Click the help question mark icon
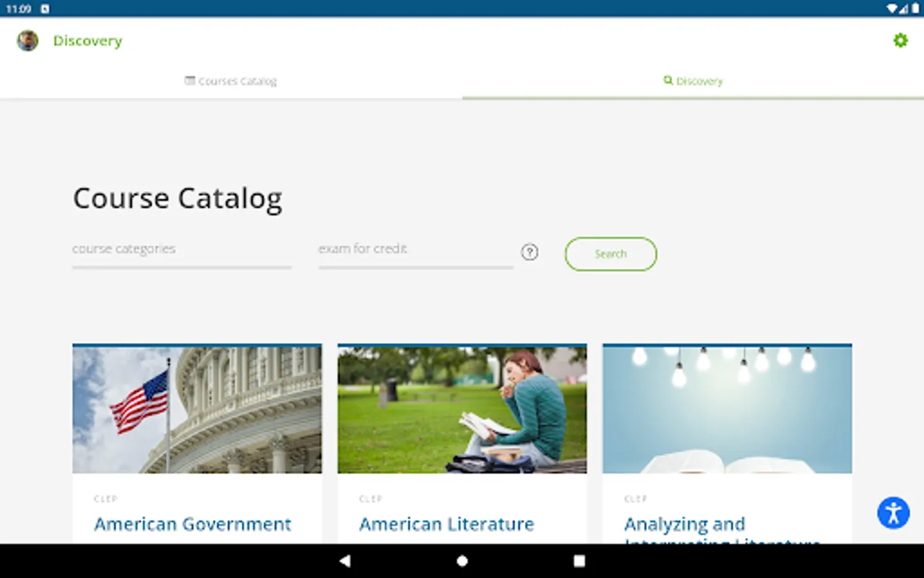This screenshot has width=924, height=578. [529, 252]
